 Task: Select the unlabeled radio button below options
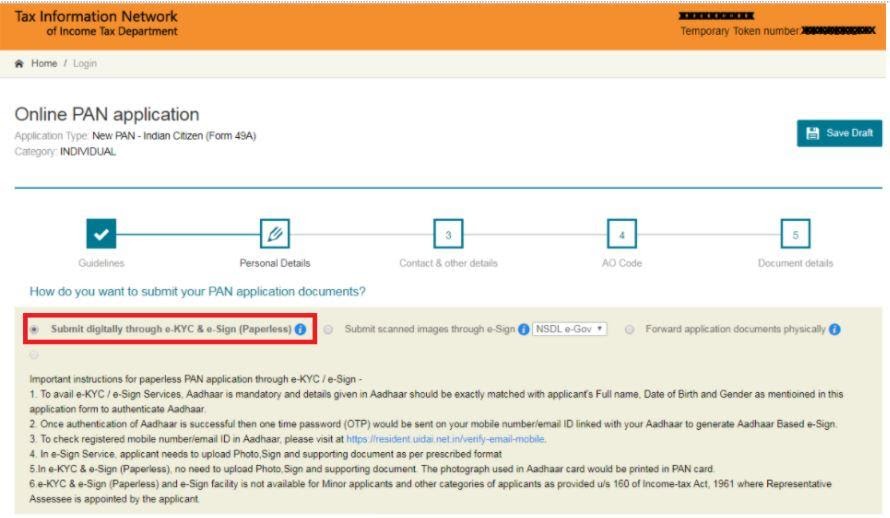coord(37,354)
